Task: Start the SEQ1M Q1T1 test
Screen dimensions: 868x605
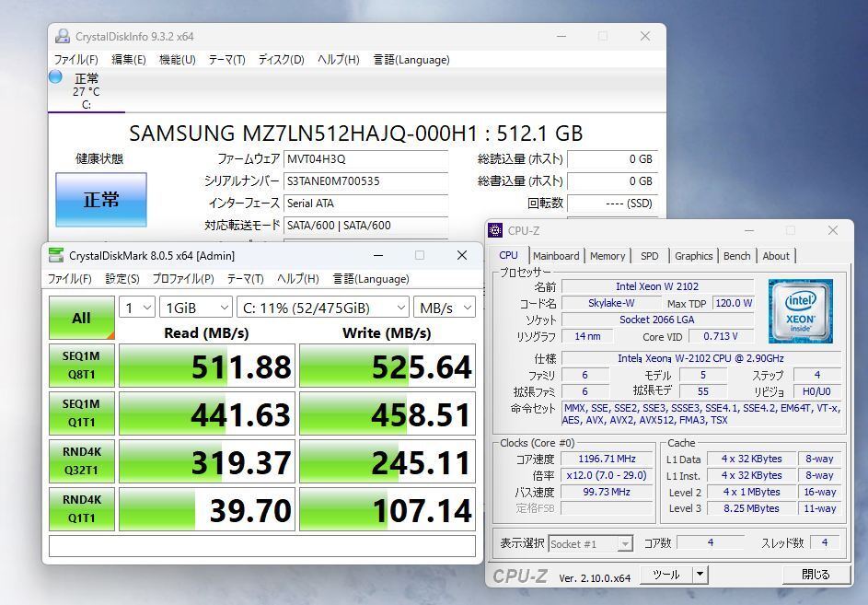Action: pos(81,413)
